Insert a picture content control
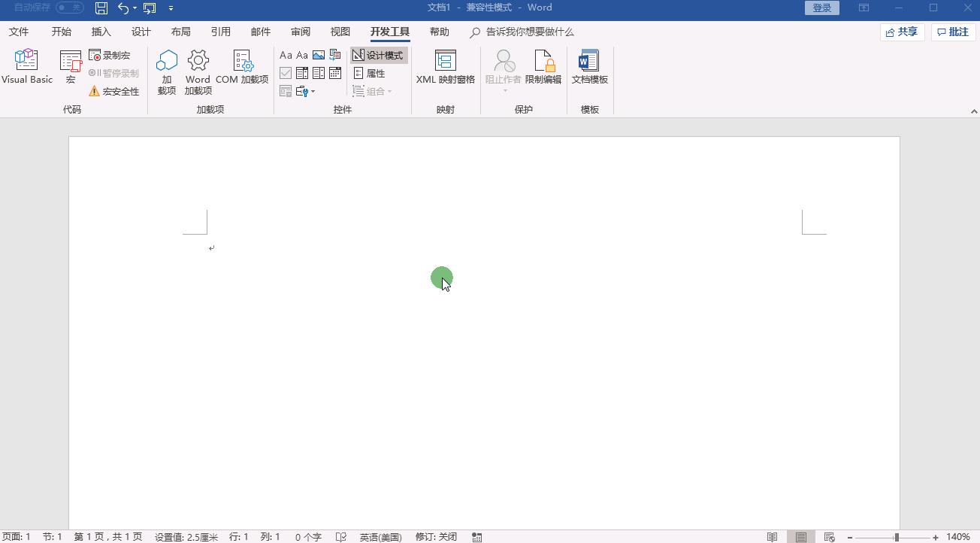Image resolution: width=980 pixels, height=543 pixels. [319, 54]
